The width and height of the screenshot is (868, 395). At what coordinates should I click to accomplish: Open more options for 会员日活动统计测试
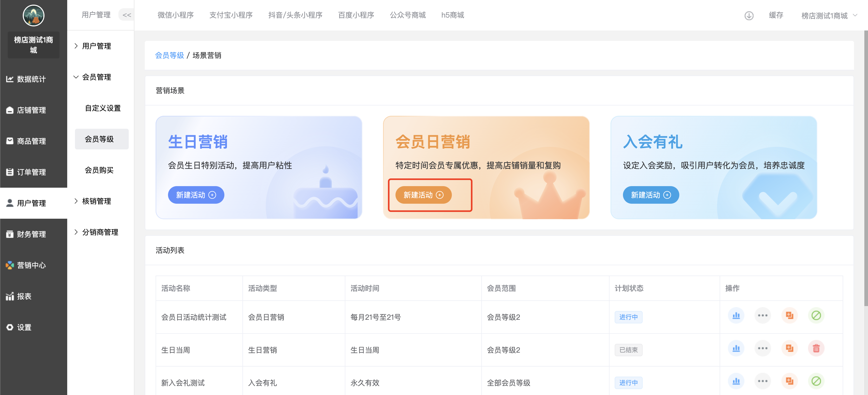[763, 315]
